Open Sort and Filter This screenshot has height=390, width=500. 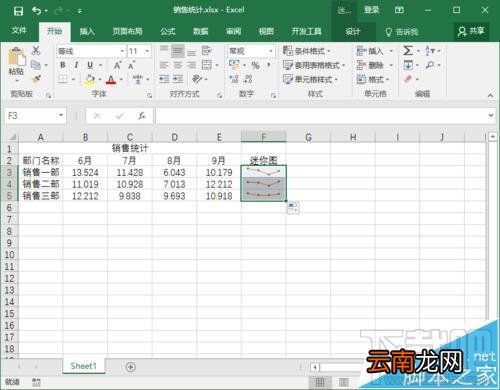pos(429,51)
